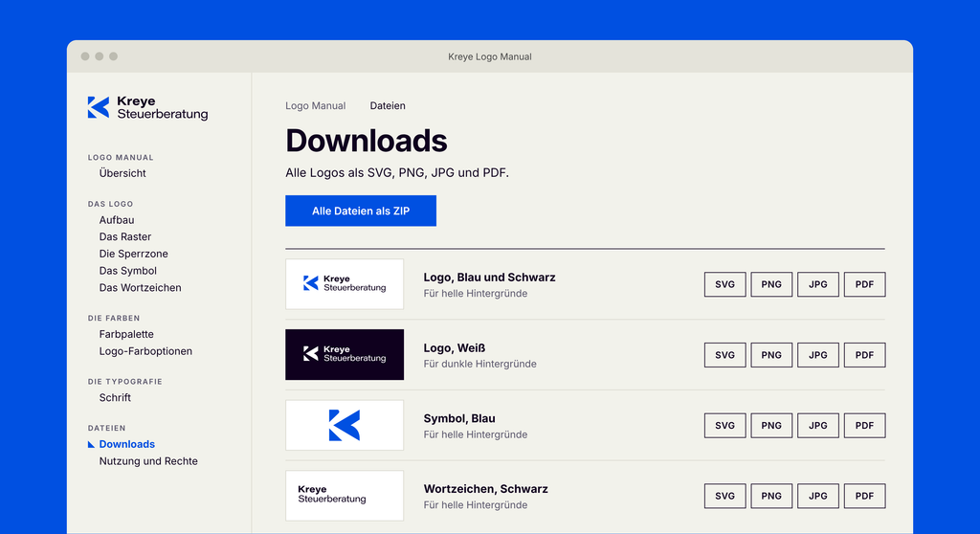Click the "Symbol, Blau" title
Screen dimensions: 980x534
(459, 418)
